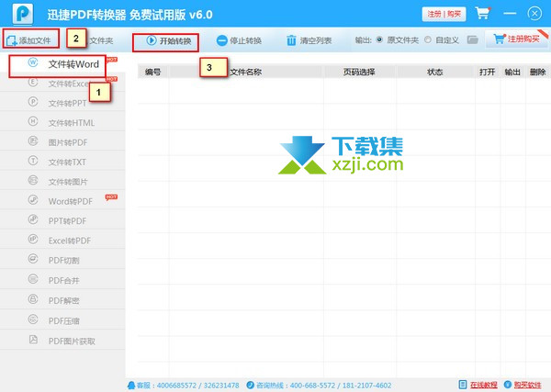Choose Excel转PDF option
Image resolution: width=551 pixels, height=392 pixels.
[62, 241]
